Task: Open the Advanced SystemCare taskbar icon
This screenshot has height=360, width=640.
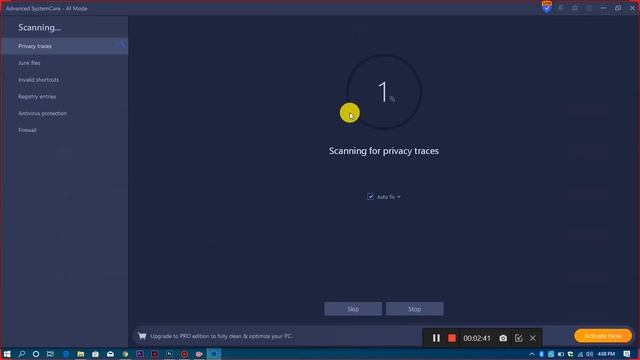Action: coord(213,354)
